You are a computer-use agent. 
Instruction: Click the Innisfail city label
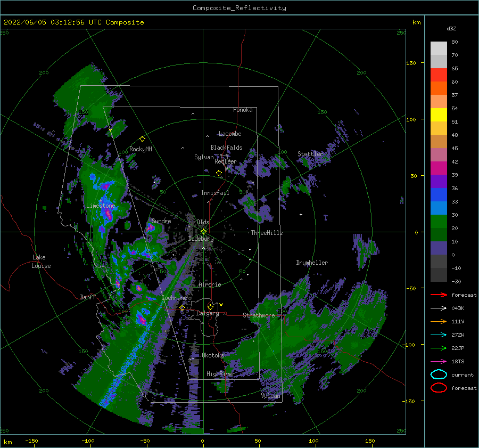click(x=215, y=193)
